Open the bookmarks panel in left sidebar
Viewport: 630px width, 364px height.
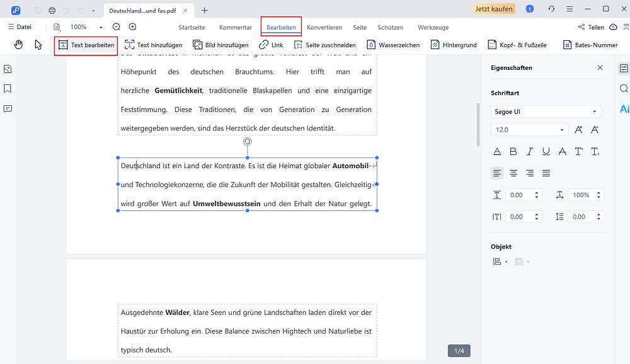click(x=8, y=88)
